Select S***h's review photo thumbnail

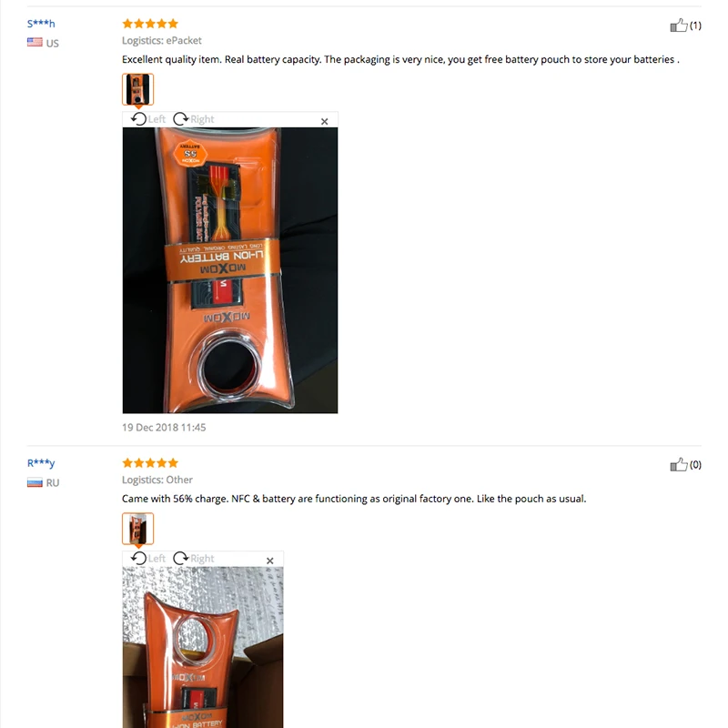(x=138, y=89)
